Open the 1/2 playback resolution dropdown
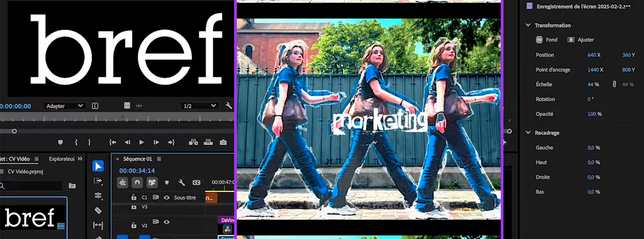 (199, 106)
